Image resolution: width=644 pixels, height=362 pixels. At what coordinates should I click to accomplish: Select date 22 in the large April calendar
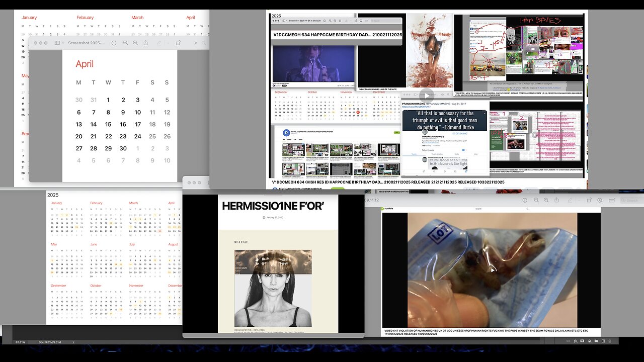(x=108, y=136)
